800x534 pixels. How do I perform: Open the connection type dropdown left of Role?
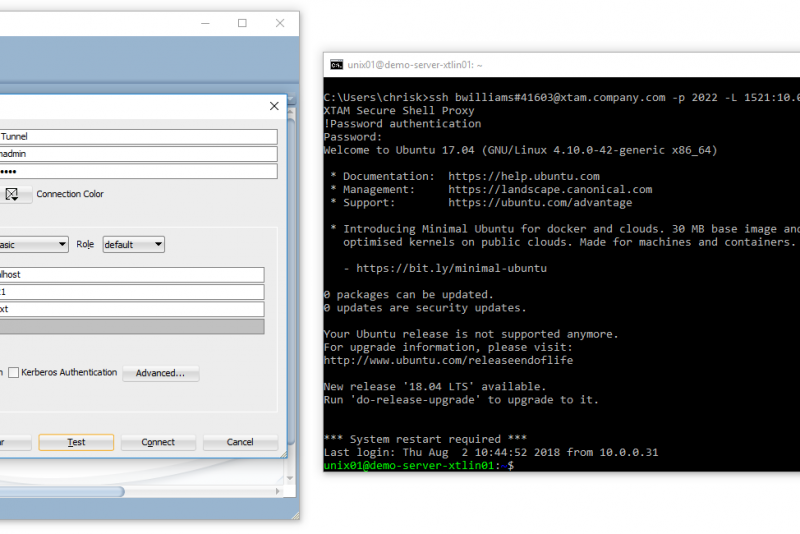(35, 244)
